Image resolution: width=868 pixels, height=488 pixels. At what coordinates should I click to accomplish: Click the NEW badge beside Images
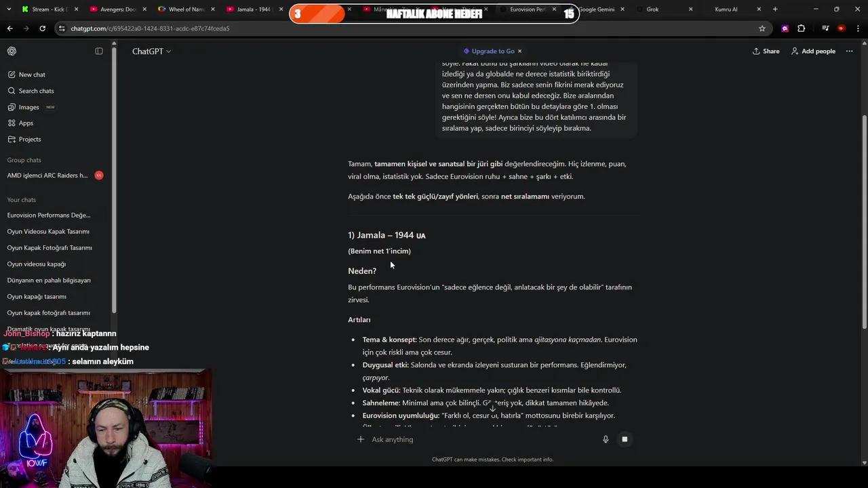(50, 107)
